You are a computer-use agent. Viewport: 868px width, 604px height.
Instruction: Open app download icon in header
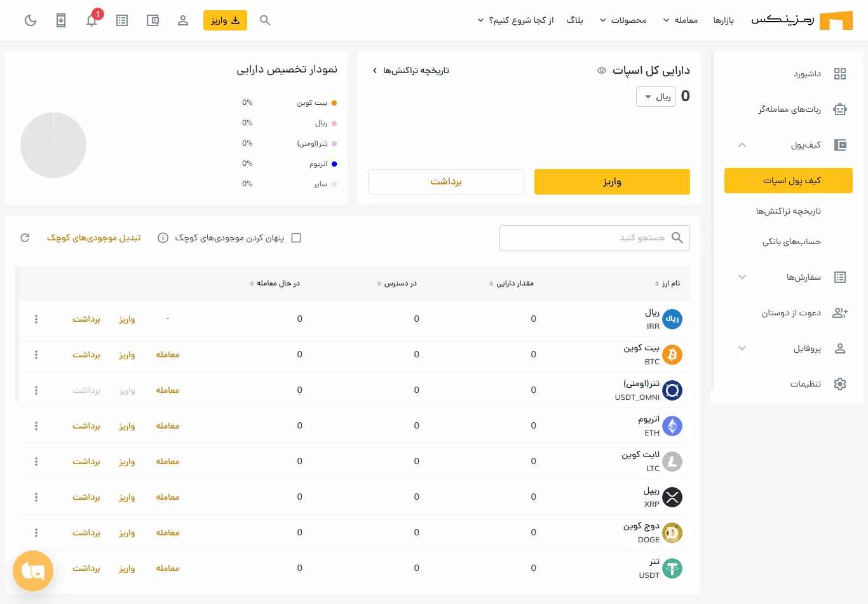pyautogui.click(x=61, y=20)
